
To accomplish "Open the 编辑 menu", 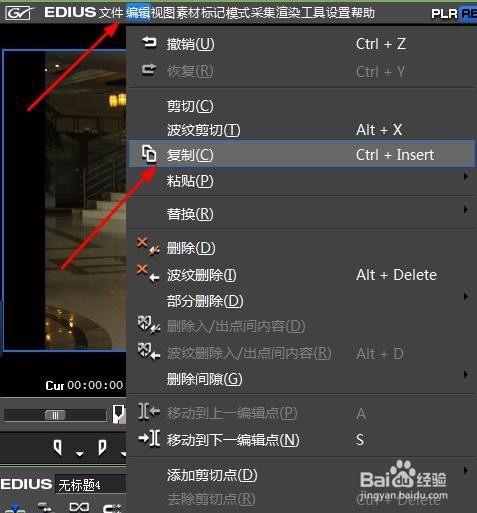I will click(x=138, y=13).
